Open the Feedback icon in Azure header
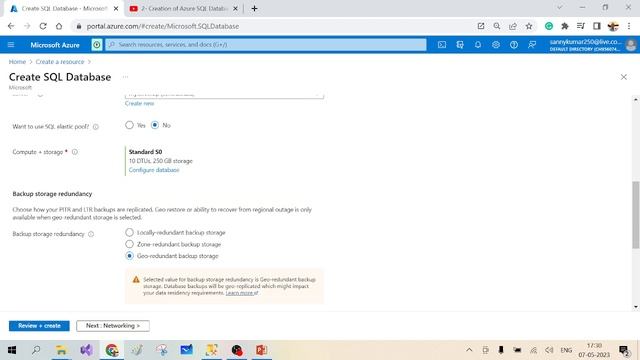 531,44
